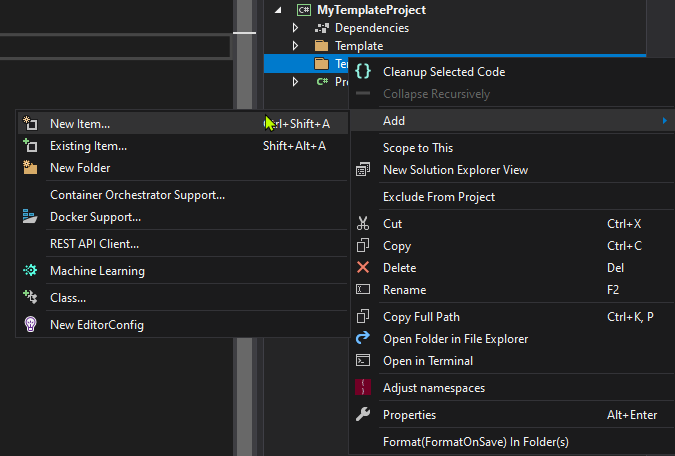Select Copy Full Path
The image size is (675, 456).
(512, 316)
